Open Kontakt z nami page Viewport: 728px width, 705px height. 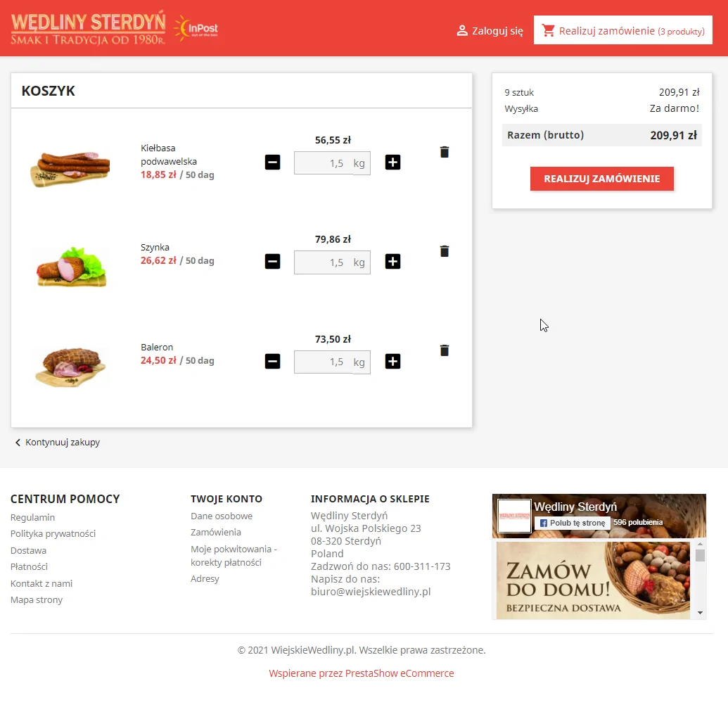coord(41,583)
